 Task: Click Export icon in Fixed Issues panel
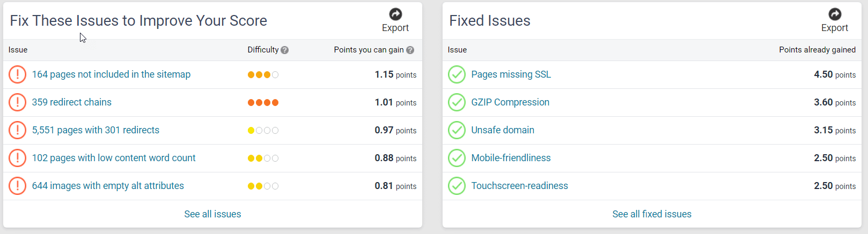[835, 14]
